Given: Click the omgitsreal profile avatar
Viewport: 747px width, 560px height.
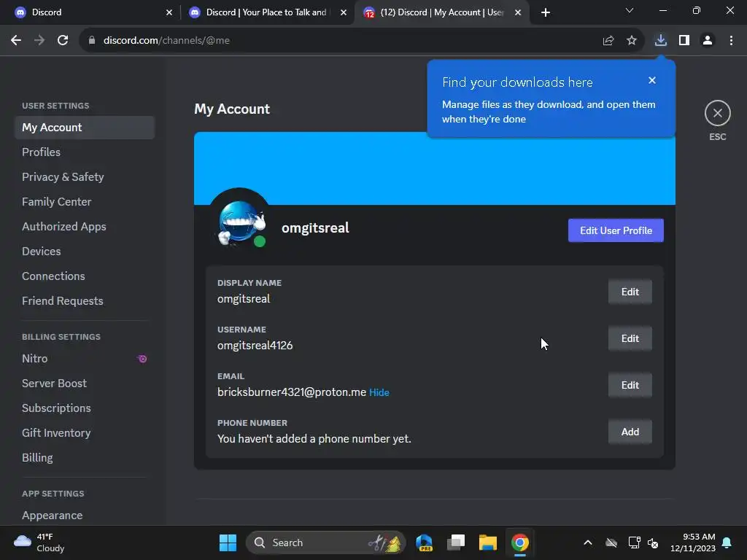Looking at the screenshot, I should tap(239, 224).
